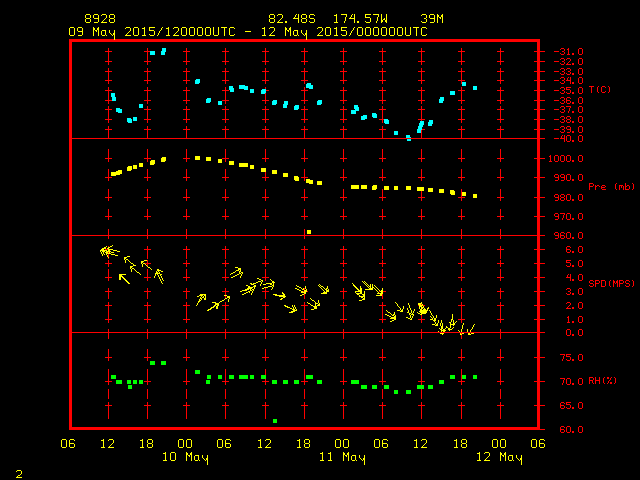The image size is (640, 480).
Task: Click the outlier yellow pressure point near 960
Action: pyautogui.click(x=309, y=232)
